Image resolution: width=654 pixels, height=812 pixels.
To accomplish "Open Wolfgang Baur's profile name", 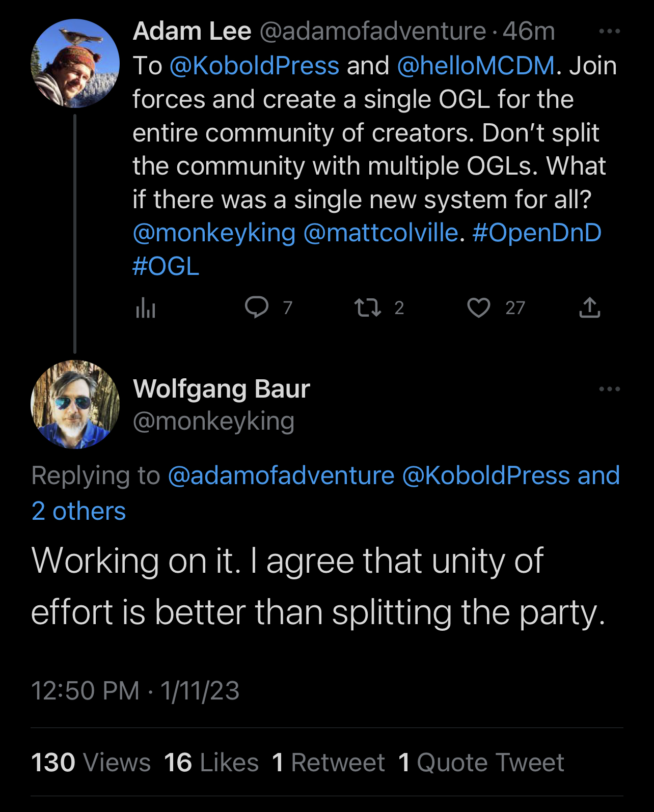I will pyautogui.click(x=222, y=389).
